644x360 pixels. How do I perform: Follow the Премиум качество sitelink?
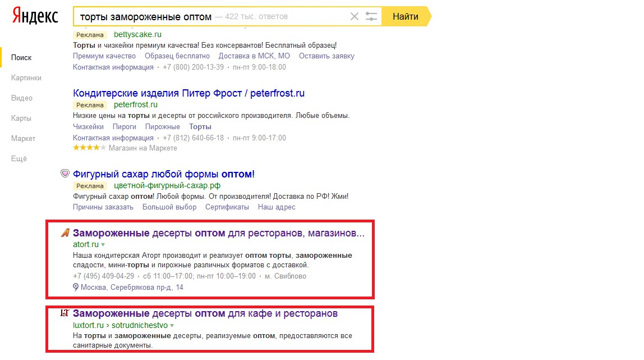[x=104, y=56]
